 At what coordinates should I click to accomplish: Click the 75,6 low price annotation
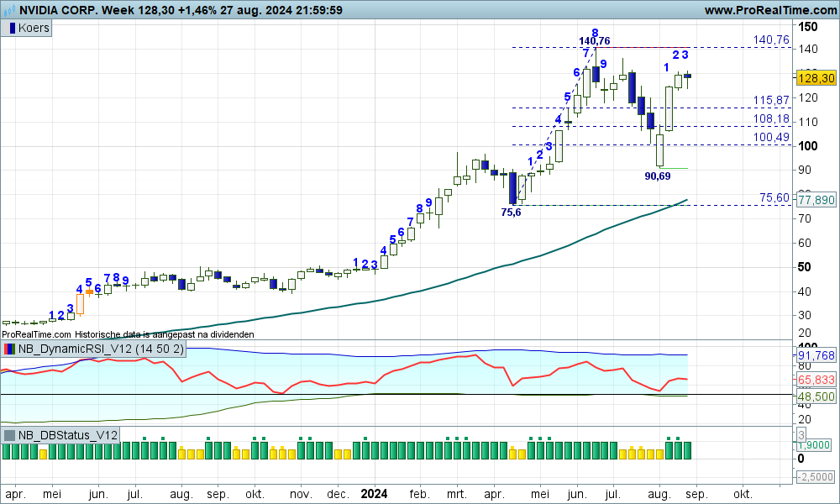click(511, 213)
